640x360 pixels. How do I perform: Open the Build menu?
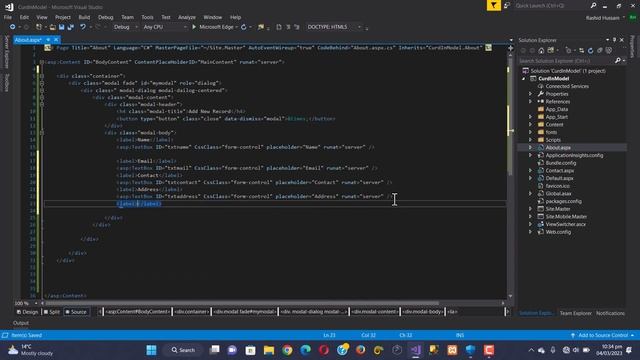click(x=84, y=17)
